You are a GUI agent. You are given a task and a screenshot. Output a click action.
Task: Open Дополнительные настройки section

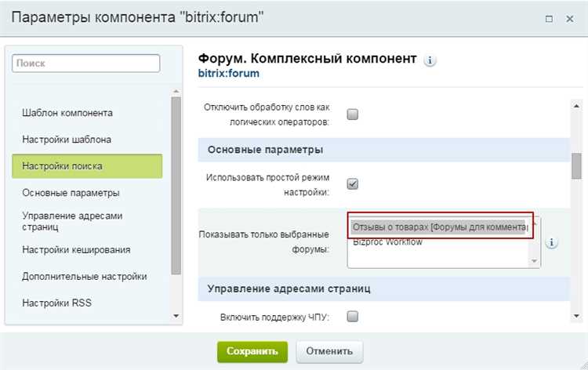(85, 276)
